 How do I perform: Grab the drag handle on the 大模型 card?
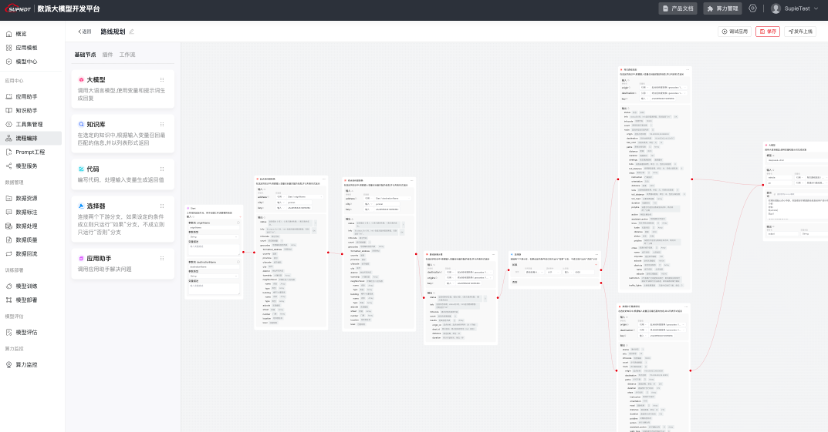pyautogui.click(x=162, y=80)
